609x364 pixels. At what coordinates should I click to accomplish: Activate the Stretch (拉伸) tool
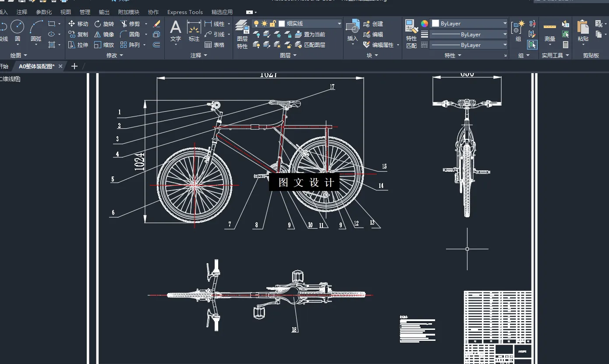(78, 45)
